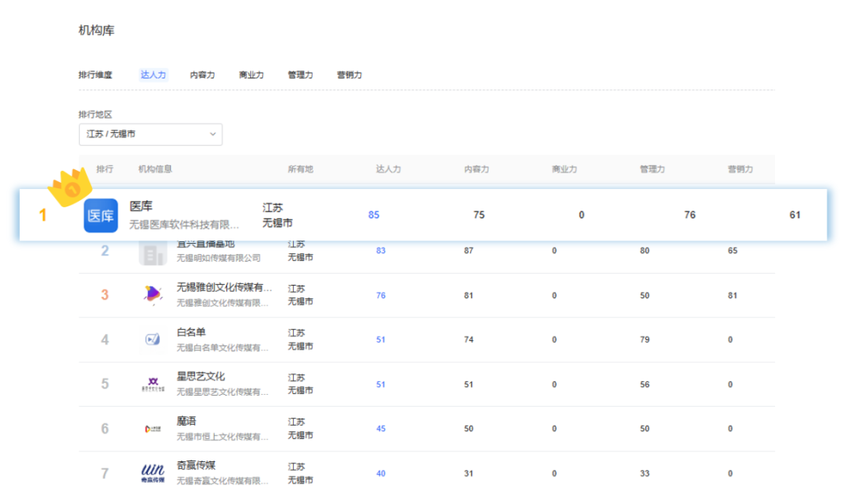Open 医库 organization name link
This screenshot has width=855, height=504.
point(141,207)
